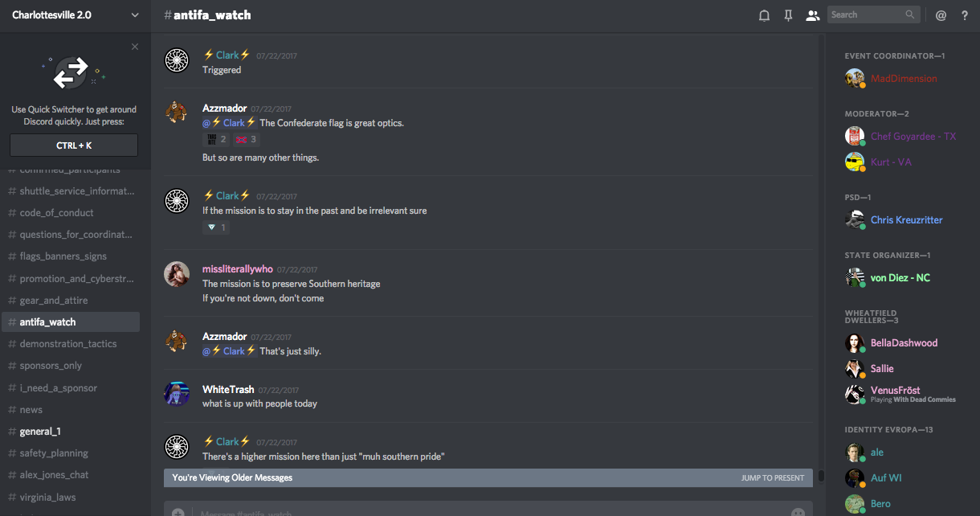Click the emoji picker icon in message box
Image resolution: width=980 pixels, height=516 pixels.
[x=798, y=511]
